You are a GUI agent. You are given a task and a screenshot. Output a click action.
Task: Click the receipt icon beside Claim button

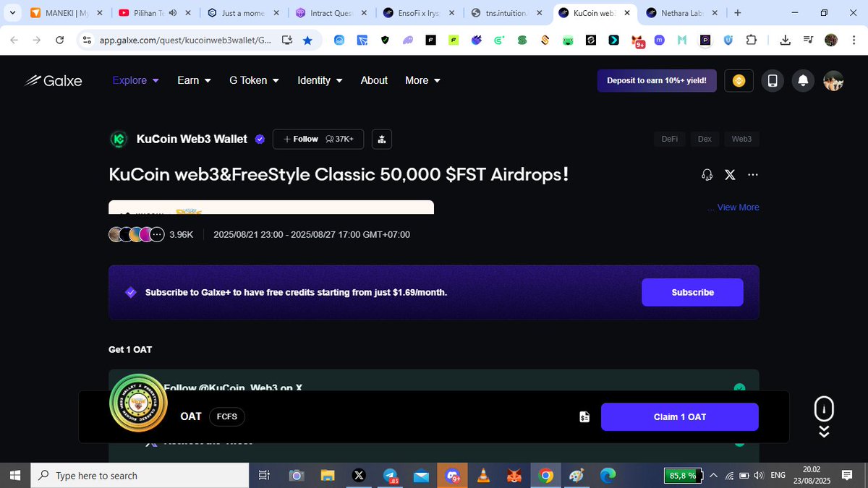584,416
